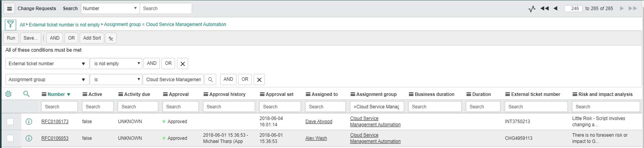644x148 pixels.
Task: Open change request RFC0106173
Action: coord(55,122)
